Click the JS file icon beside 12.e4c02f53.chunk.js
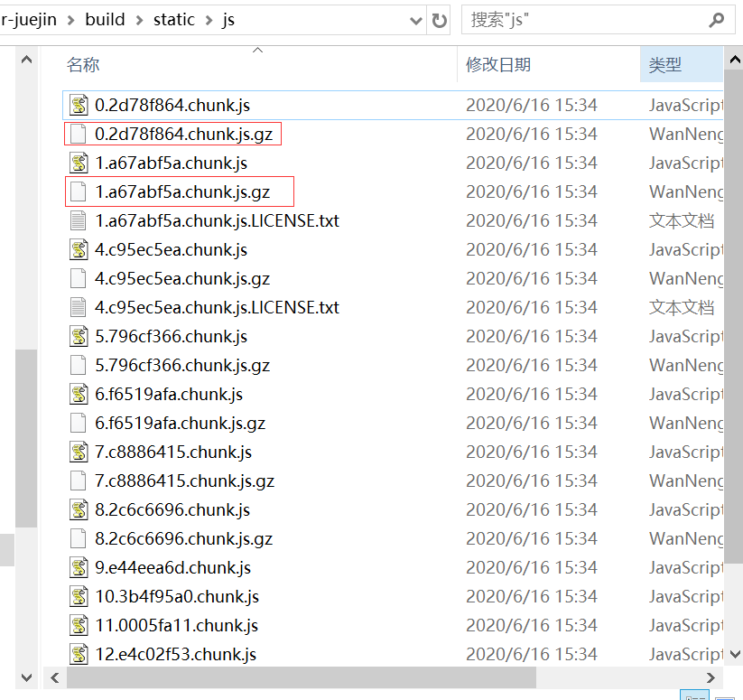This screenshot has width=743, height=700. (79, 654)
